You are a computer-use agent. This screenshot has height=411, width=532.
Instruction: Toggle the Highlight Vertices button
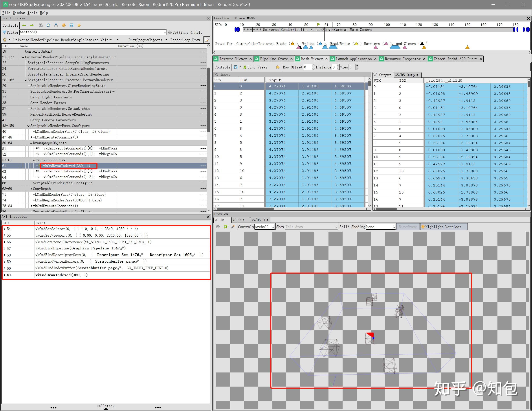click(x=443, y=227)
